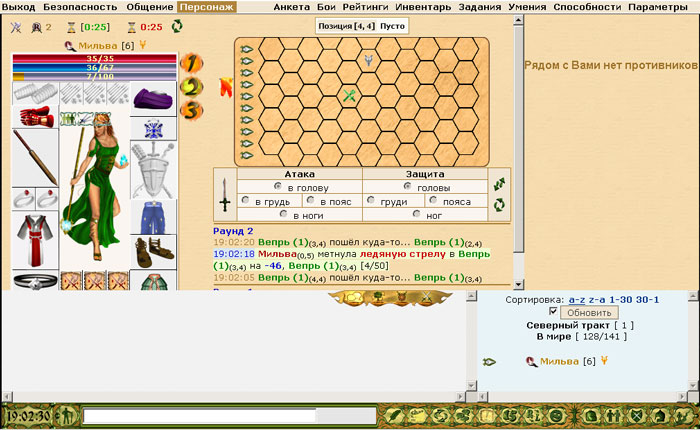The width and height of the screenshot is (700, 430).
Task: Select attack 'в грудь' radio button
Action: 245,200
